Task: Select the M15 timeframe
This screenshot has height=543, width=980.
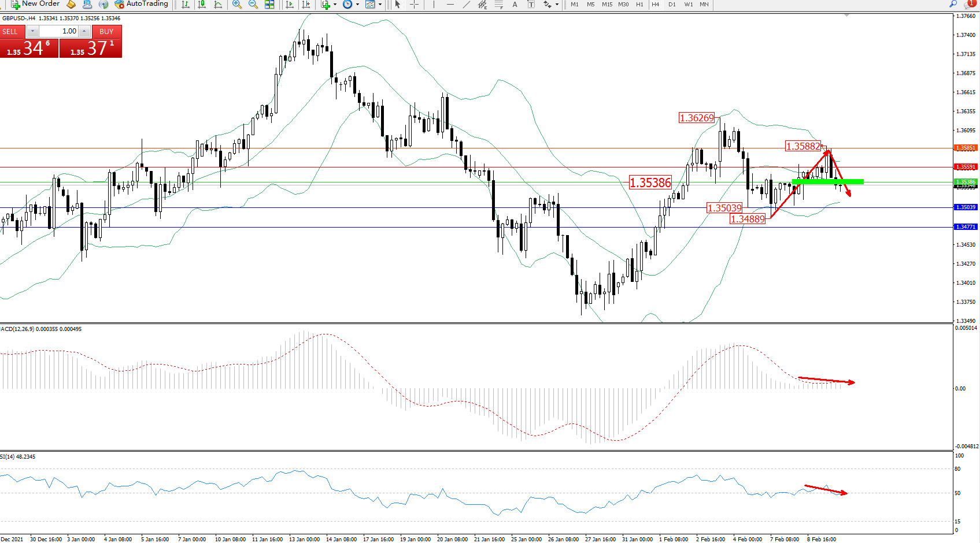Action: coord(607,5)
